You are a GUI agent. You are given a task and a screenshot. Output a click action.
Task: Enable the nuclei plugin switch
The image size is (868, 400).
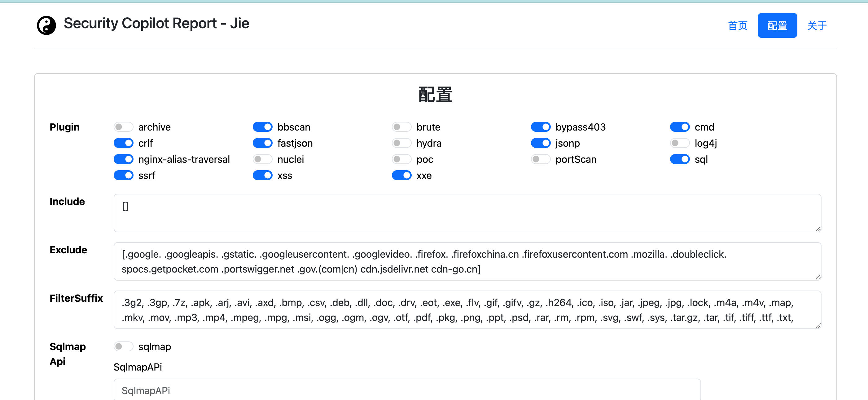pyautogui.click(x=262, y=159)
